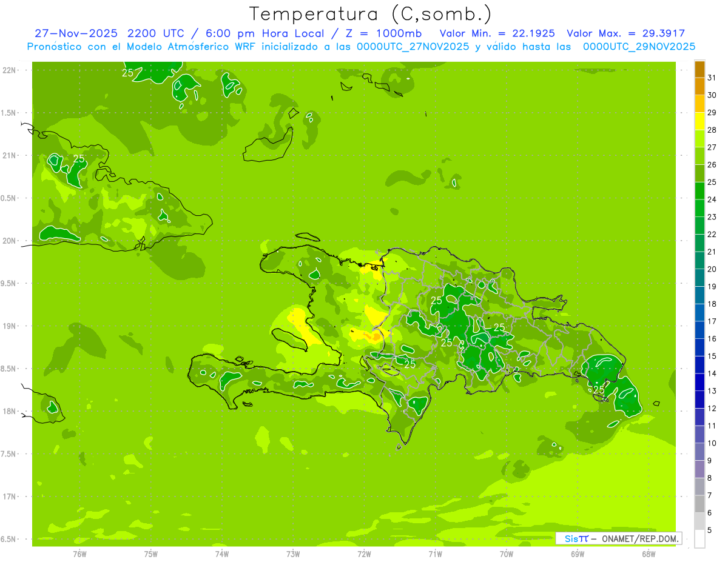Click the '70W' longitude label
Image resolution: width=728 pixels, height=562 pixels.
pos(507,554)
